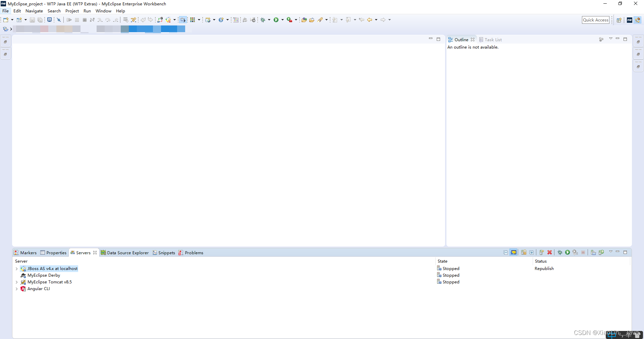Click the green Run button in the main toolbar

click(276, 20)
